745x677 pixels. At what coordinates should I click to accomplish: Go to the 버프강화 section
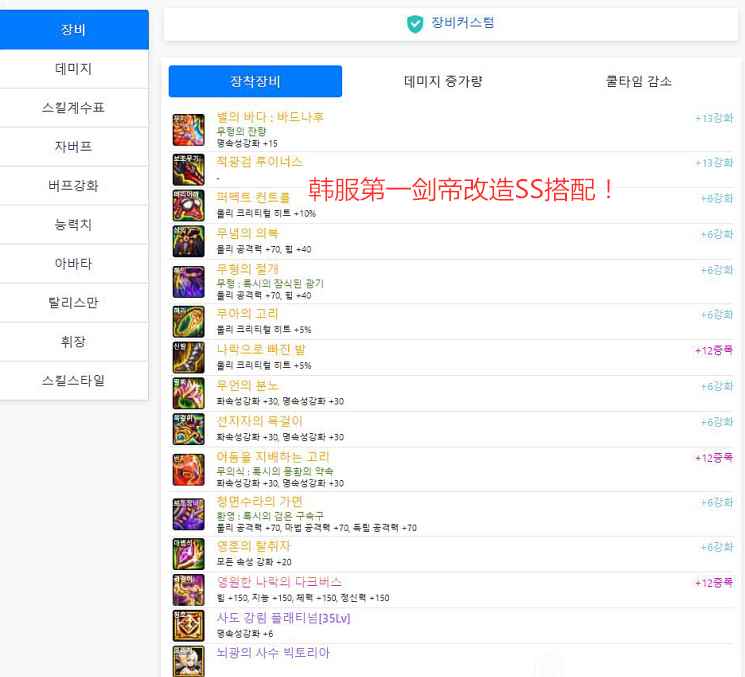pyautogui.click(x=74, y=185)
